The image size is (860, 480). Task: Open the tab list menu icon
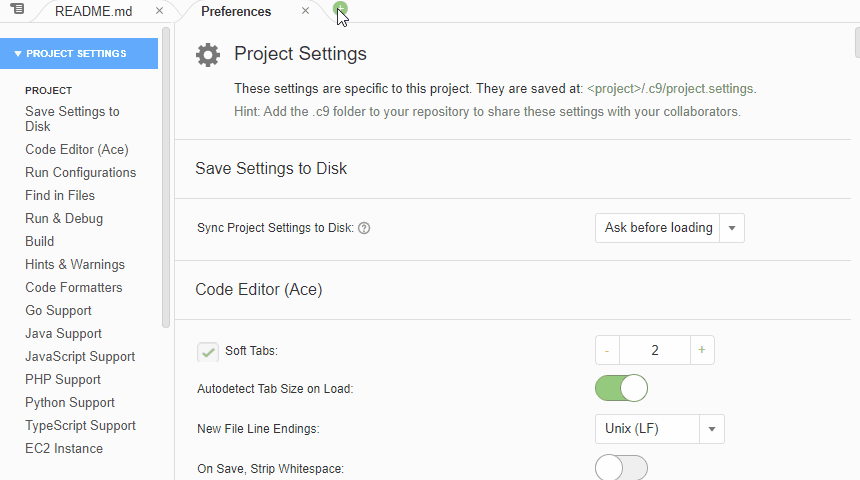(x=18, y=9)
